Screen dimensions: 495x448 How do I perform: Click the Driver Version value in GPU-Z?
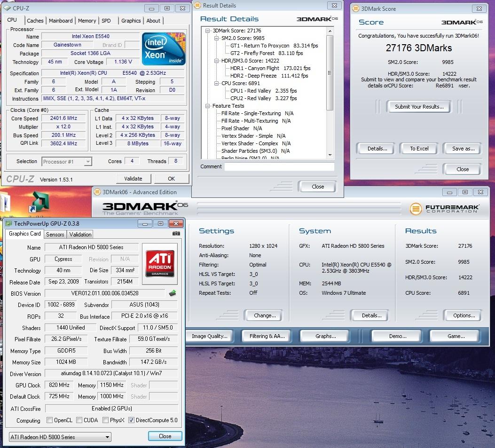click(x=111, y=373)
